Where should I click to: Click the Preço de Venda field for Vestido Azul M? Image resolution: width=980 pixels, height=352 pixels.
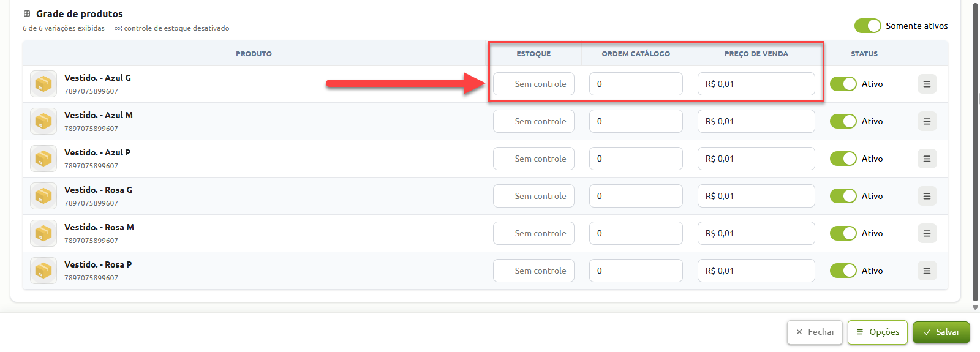pos(756,121)
